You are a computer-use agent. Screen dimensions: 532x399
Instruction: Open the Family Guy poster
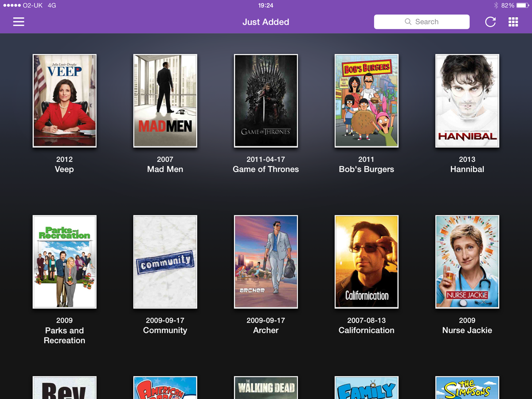click(367, 387)
